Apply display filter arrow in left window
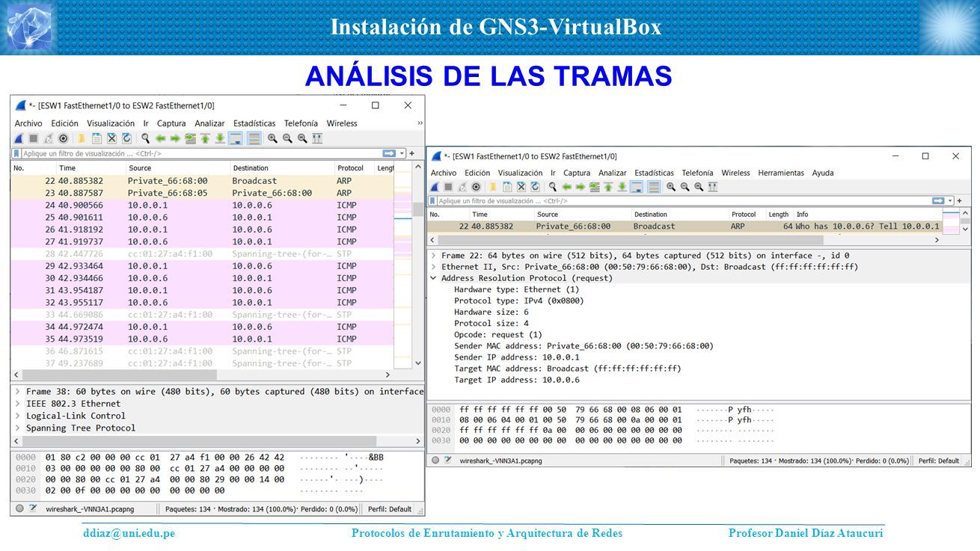Screen dimensions: 980x551 click(x=389, y=153)
